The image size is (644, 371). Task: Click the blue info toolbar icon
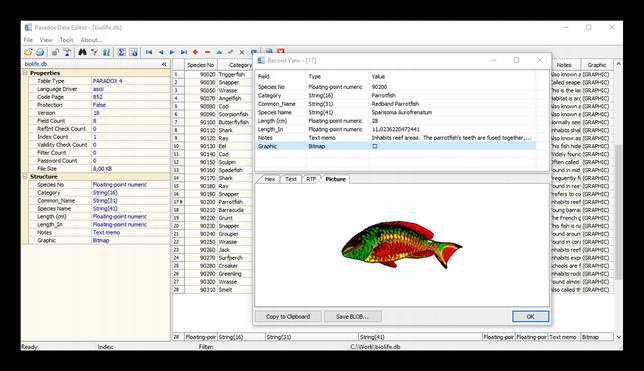[106, 52]
